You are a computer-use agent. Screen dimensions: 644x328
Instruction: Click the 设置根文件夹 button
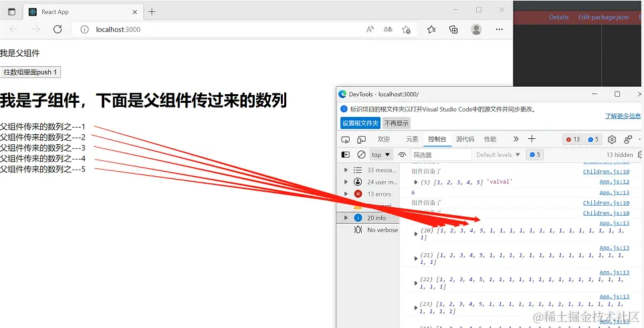click(360, 123)
